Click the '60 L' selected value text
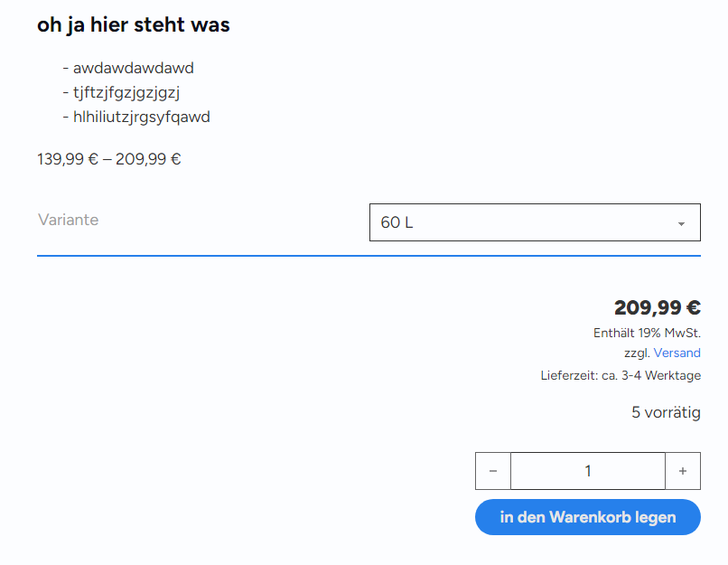 pos(397,222)
